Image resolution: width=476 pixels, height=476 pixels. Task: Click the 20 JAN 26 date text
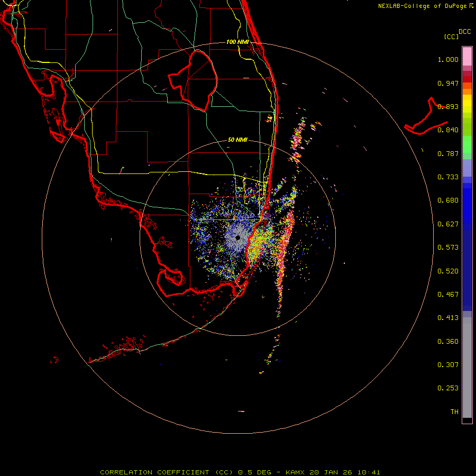pos(331,472)
